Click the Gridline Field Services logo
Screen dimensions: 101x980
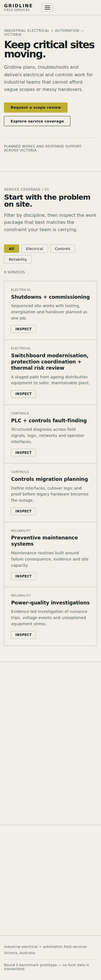click(x=18, y=8)
